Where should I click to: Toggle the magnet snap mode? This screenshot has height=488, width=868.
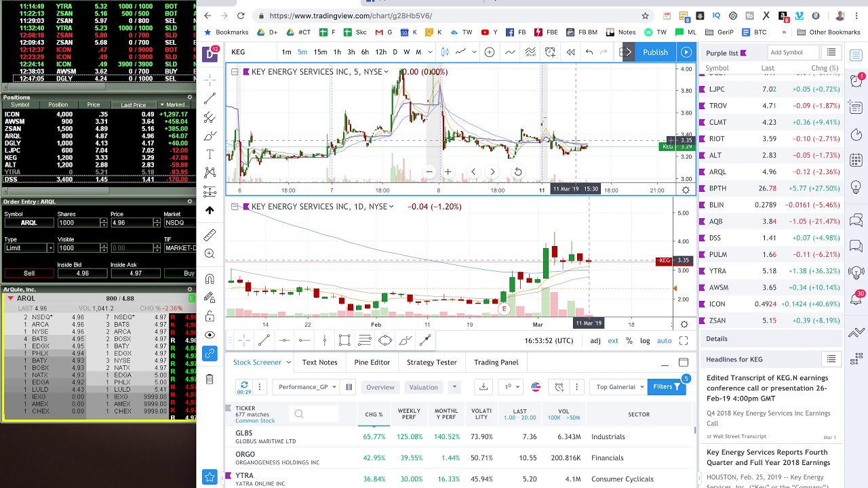click(x=210, y=279)
